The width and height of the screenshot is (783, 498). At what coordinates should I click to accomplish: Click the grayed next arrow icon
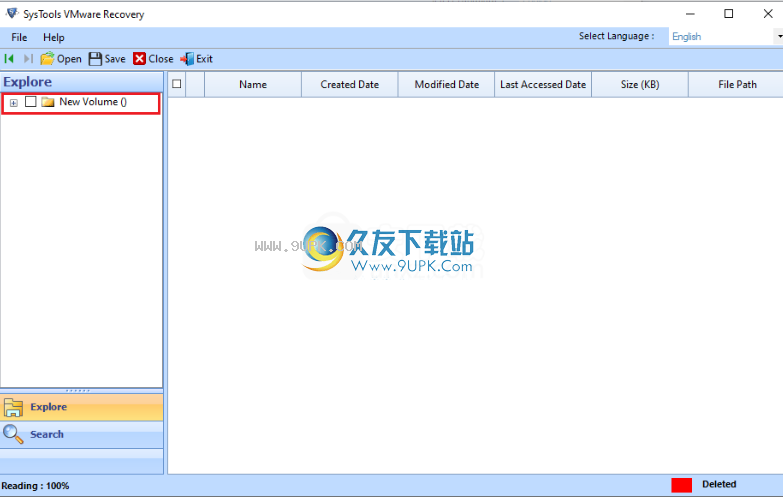(x=28, y=59)
